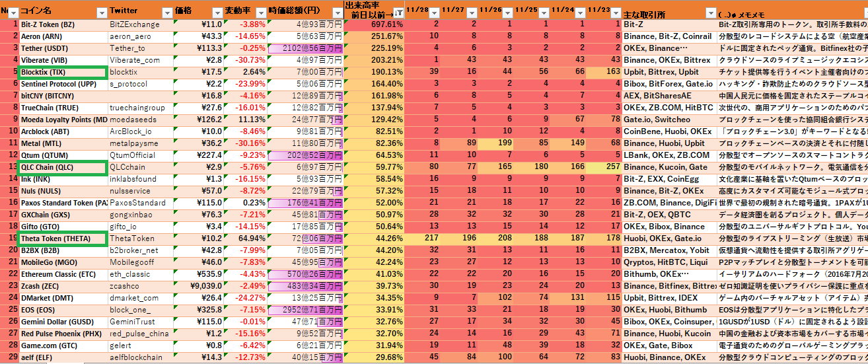Select the 29.68% aelf volume rate cell
The width and height of the screenshot is (868, 364).
(374, 357)
